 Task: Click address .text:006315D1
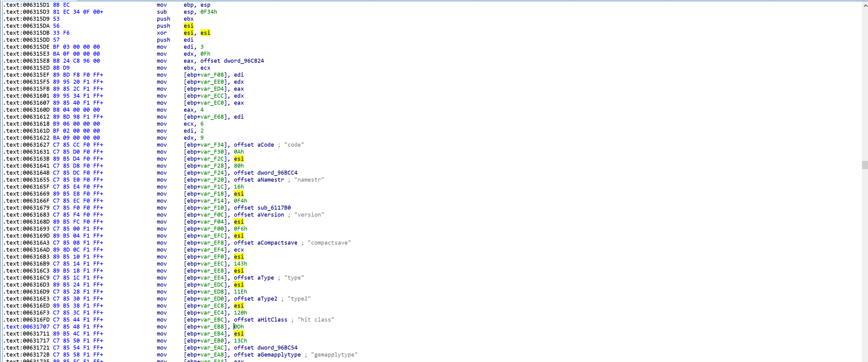(x=26, y=5)
